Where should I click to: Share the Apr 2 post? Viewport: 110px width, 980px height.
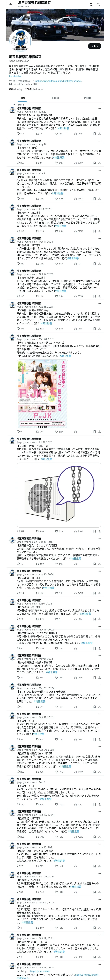(99, 199)
